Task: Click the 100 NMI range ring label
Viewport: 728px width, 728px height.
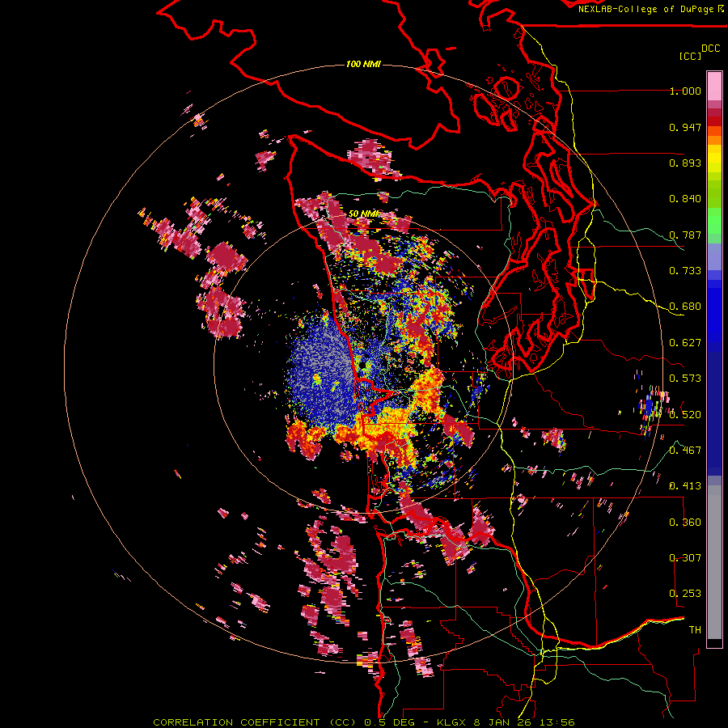Action: tap(363, 64)
